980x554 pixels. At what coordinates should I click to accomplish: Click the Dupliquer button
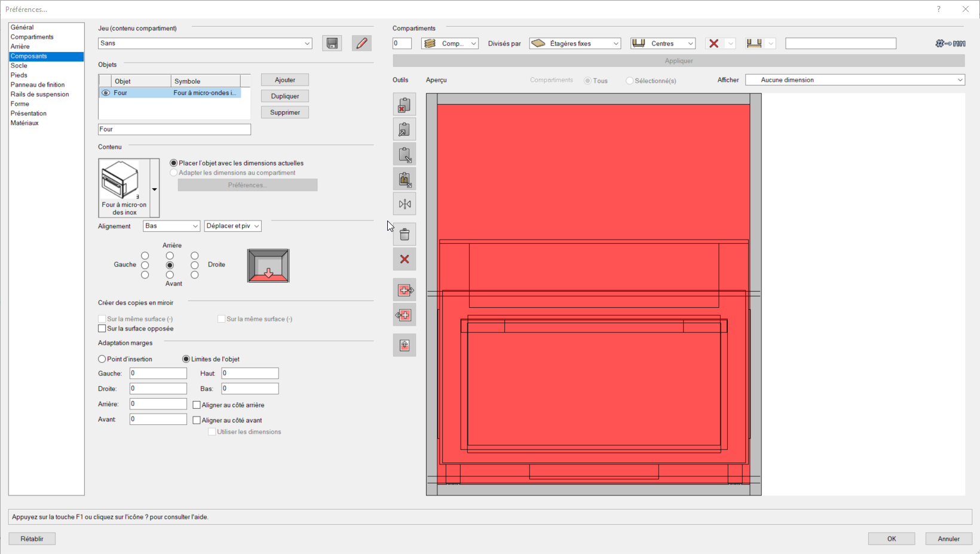point(284,96)
